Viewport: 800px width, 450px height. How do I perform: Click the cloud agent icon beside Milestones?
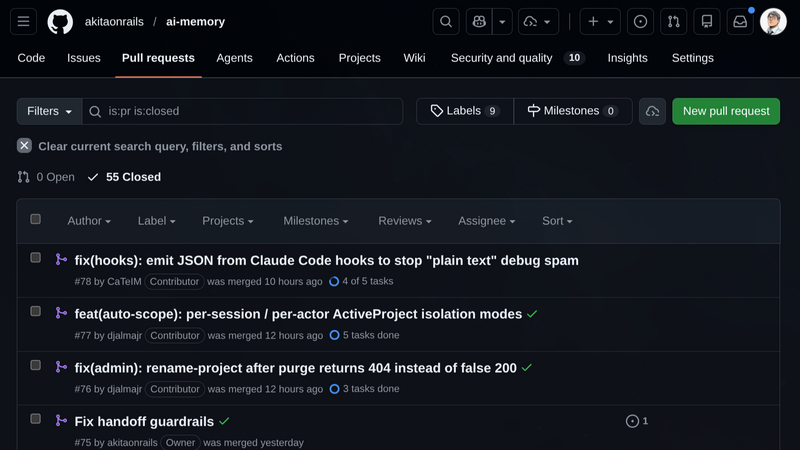(653, 111)
